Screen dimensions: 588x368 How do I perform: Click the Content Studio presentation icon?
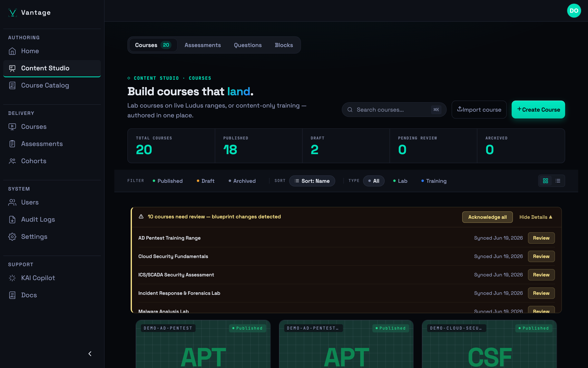pos(12,68)
